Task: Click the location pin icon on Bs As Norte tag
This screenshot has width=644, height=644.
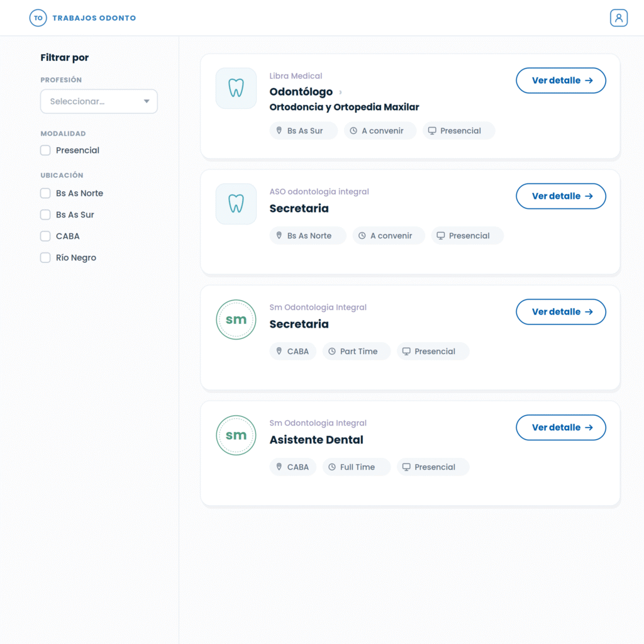Action: tap(279, 236)
